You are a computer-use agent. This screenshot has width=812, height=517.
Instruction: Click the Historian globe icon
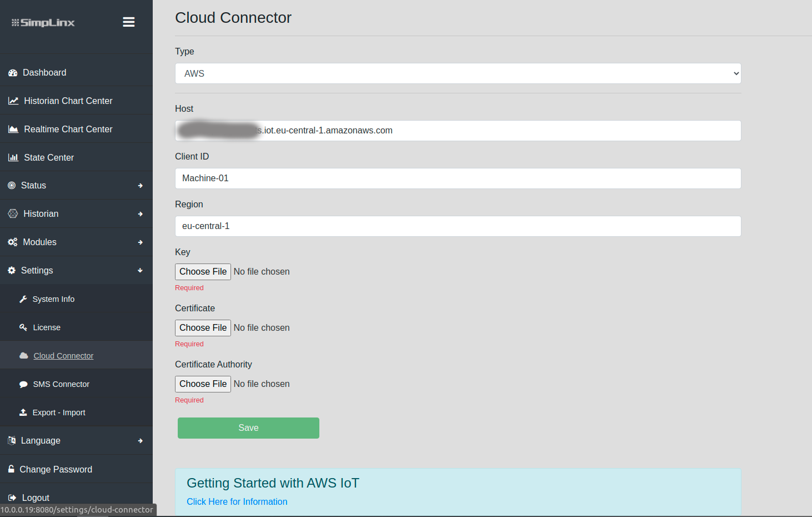13,214
